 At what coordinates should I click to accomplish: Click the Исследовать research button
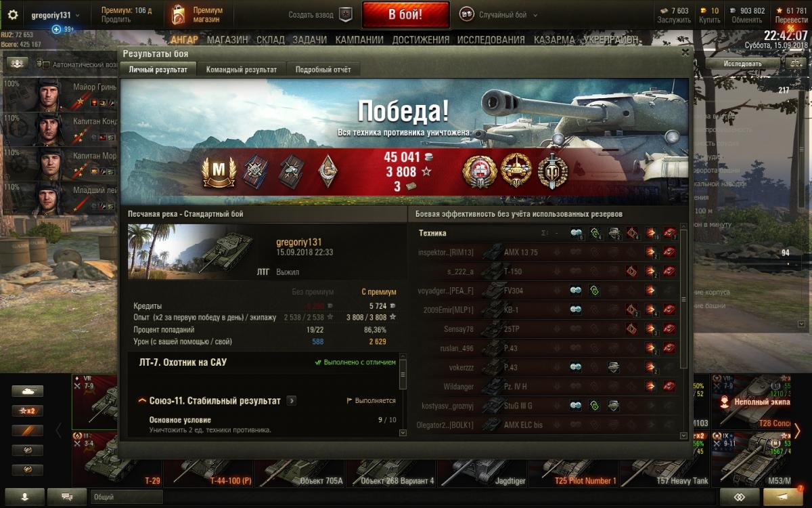[742, 64]
